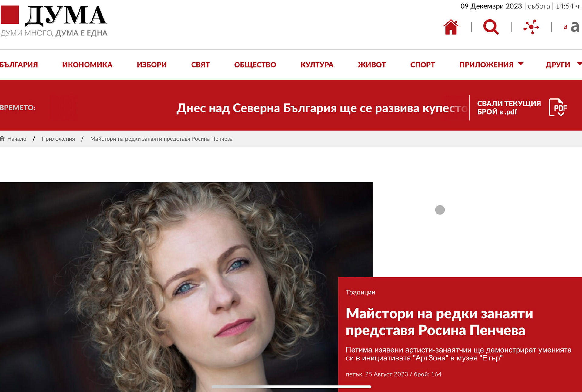
Task: Navigate to the СПОРТ section
Action: pyautogui.click(x=423, y=65)
